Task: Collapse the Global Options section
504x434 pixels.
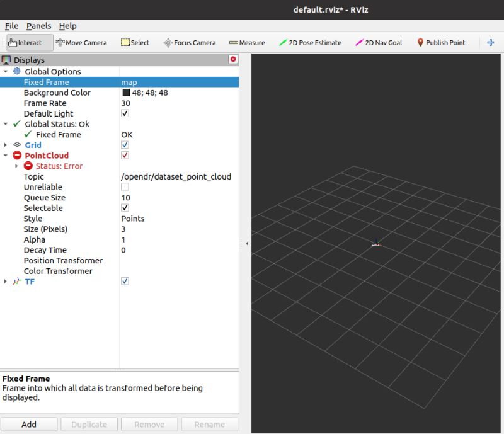Action: [x=5, y=71]
